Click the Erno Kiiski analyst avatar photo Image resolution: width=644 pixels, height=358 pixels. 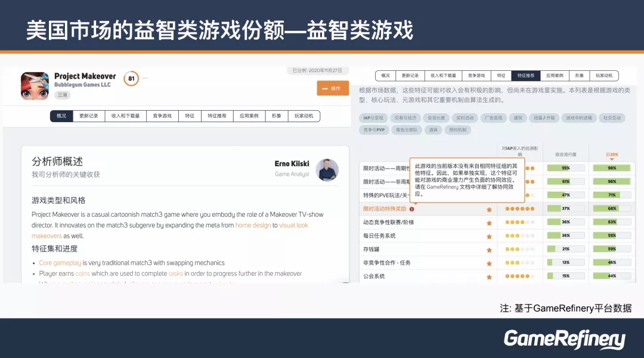point(327,170)
